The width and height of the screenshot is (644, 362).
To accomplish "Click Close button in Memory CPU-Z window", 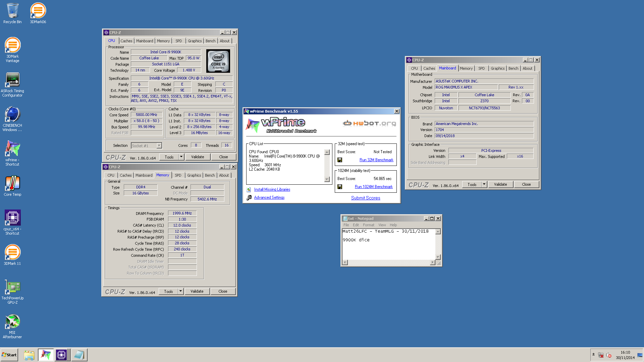I will click(x=223, y=291).
